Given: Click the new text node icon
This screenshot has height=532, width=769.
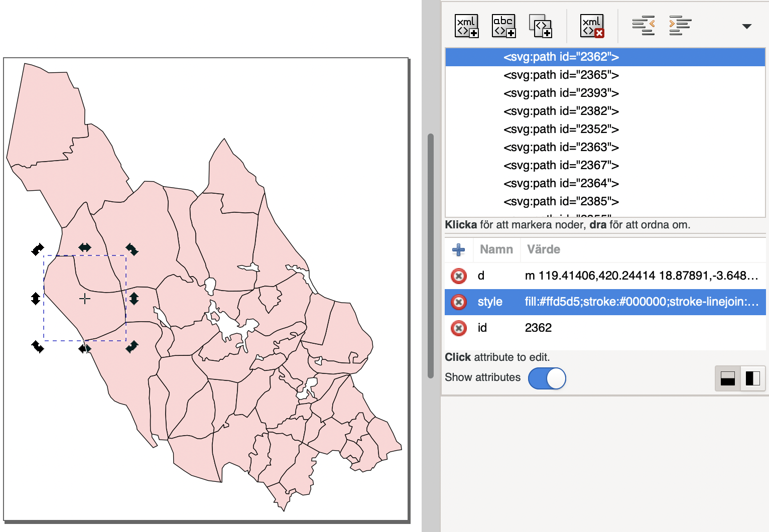Looking at the screenshot, I should click(504, 26).
